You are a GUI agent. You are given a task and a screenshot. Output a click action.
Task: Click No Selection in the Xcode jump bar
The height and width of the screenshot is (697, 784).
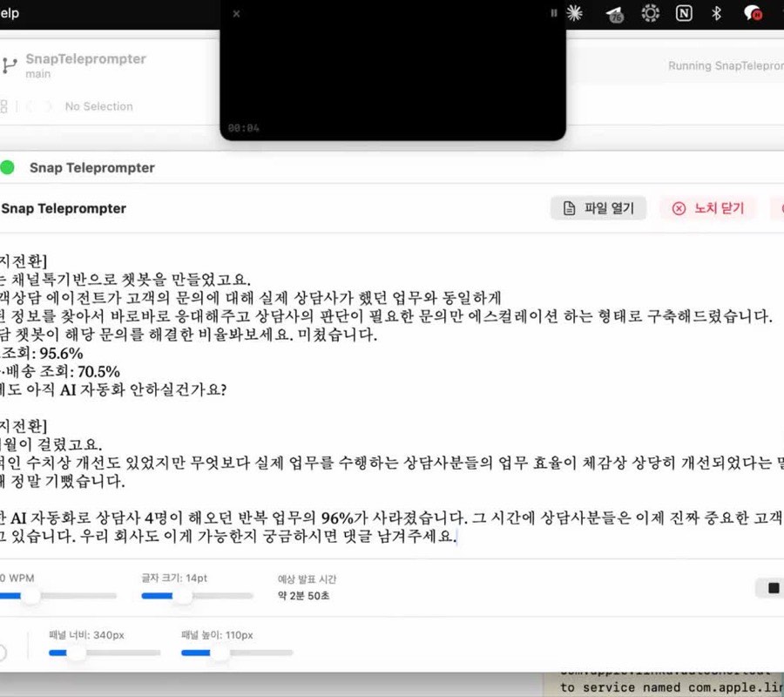99,106
